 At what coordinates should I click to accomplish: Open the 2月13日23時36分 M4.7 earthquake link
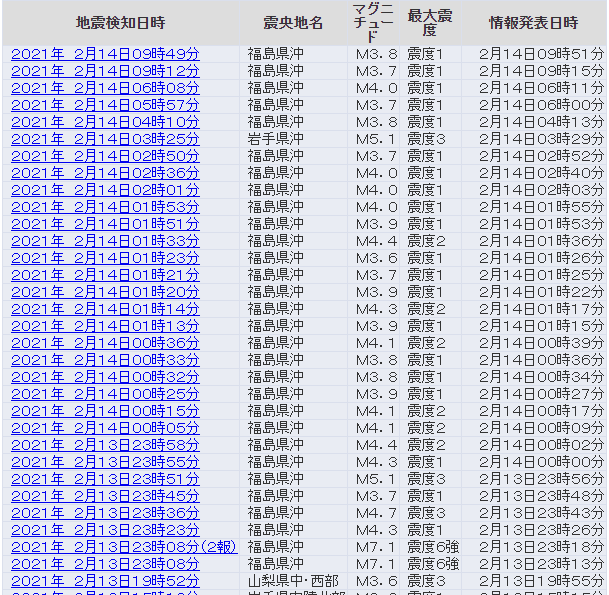105,513
